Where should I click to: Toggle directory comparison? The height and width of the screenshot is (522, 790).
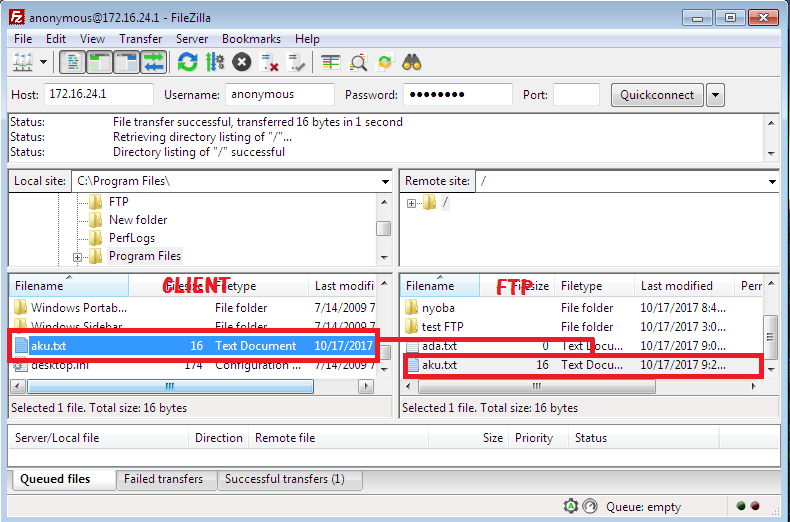click(358, 62)
